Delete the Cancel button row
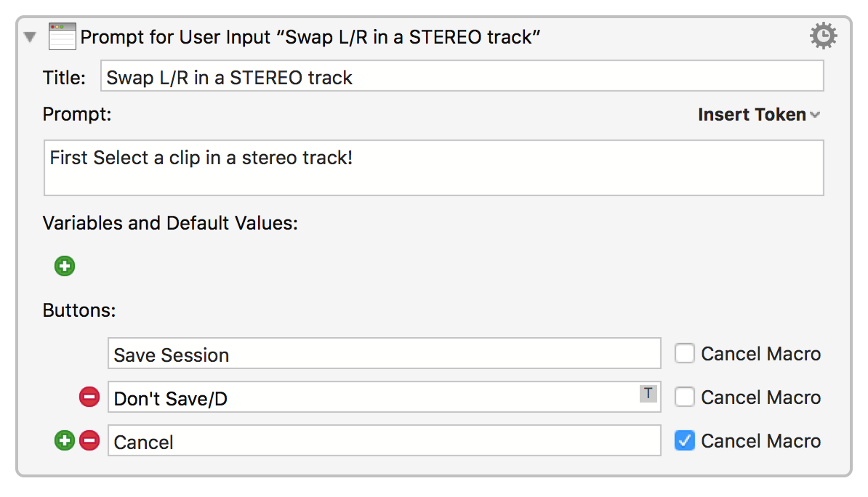Screen dimensions: 868x497 click(89, 440)
